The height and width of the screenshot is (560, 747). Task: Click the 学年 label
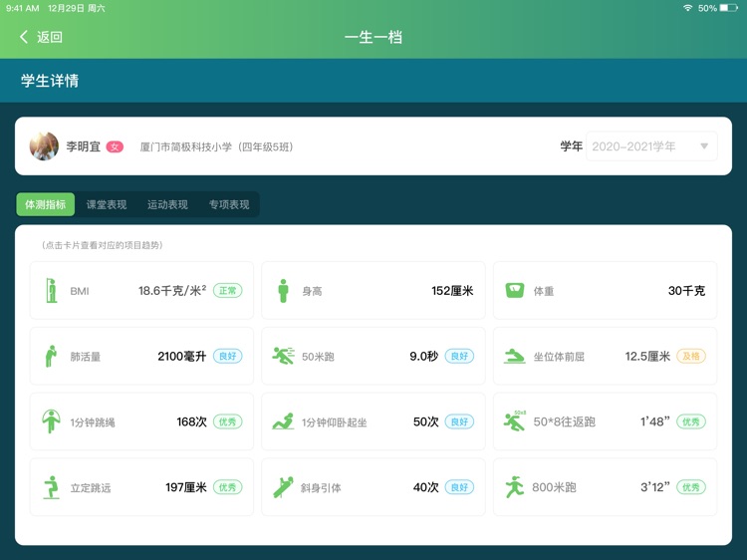[572, 146]
